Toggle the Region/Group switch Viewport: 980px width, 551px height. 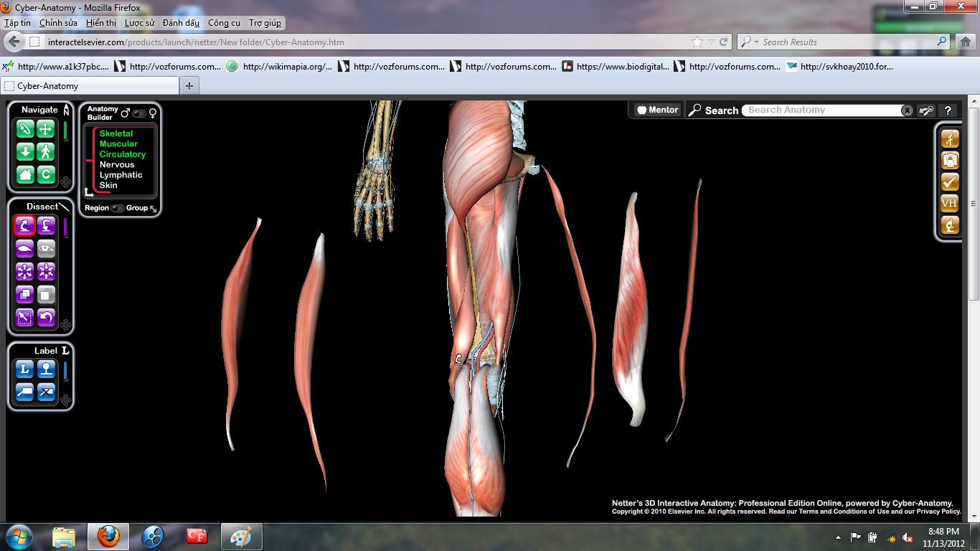118,208
